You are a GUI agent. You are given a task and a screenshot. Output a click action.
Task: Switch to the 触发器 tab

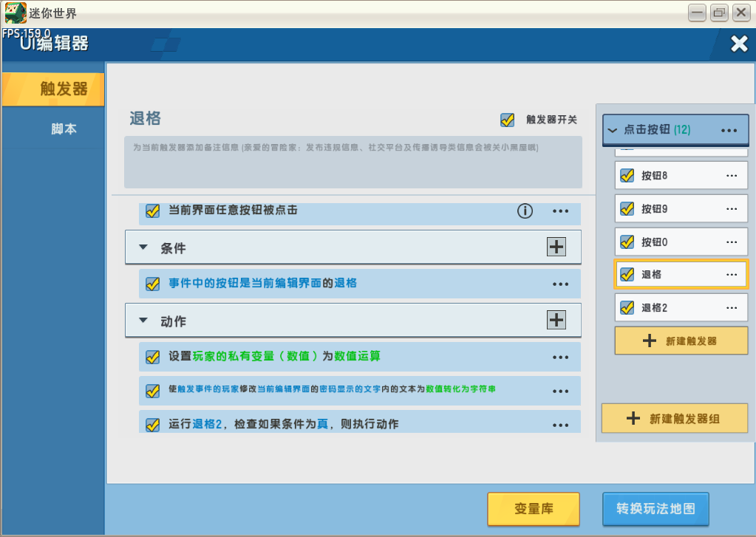point(53,89)
